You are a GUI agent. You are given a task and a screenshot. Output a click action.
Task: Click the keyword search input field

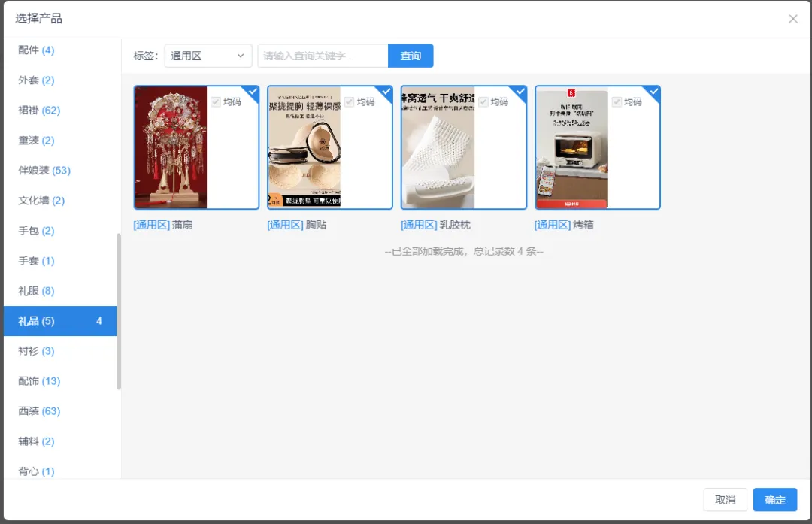(323, 56)
